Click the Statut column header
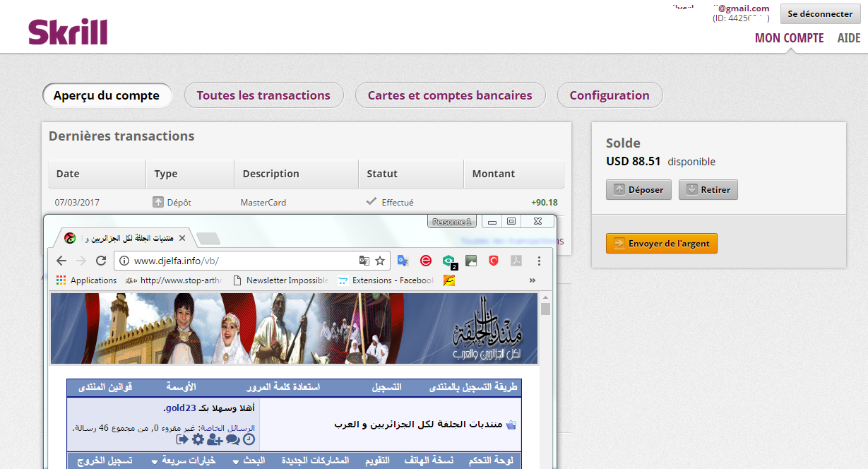The width and height of the screenshot is (868, 469). tap(411, 174)
